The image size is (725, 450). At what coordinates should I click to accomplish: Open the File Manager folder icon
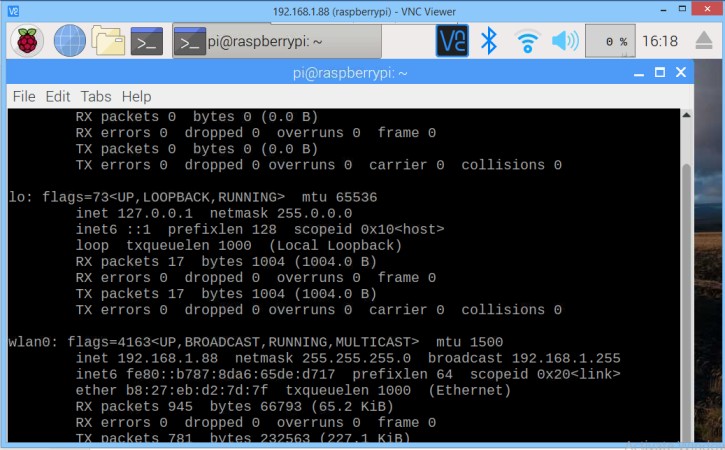(x=108, y=41)
